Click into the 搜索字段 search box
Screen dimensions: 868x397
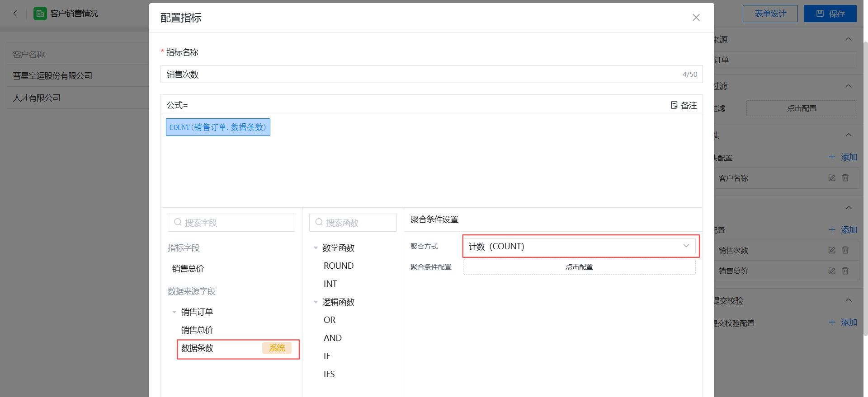tap(235, 223)
